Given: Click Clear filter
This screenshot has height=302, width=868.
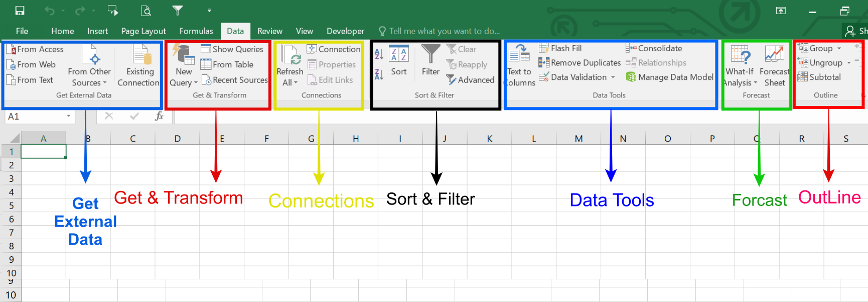Looking at the screenshot, I should (462, 49).
